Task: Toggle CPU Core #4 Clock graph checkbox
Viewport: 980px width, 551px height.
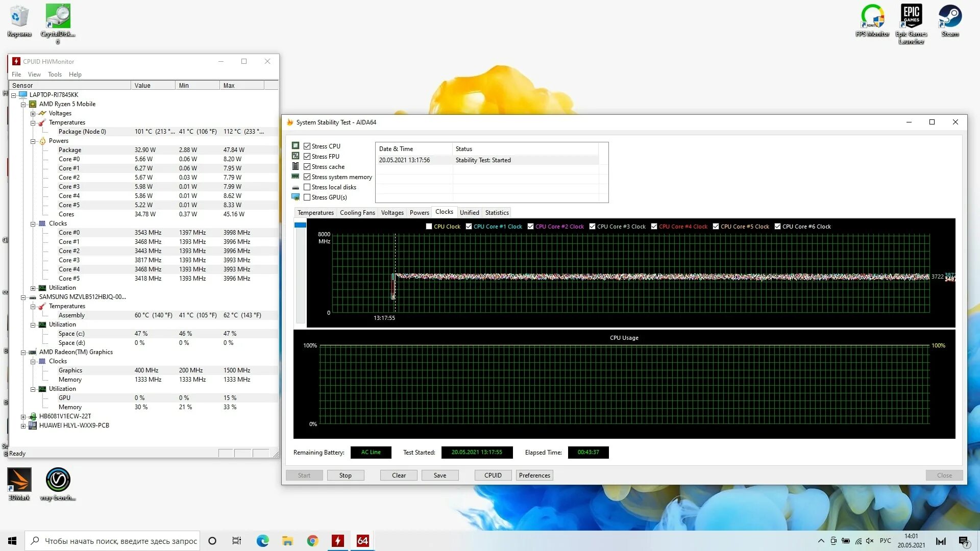Action: pyautogui.click(x=654, y=227)
